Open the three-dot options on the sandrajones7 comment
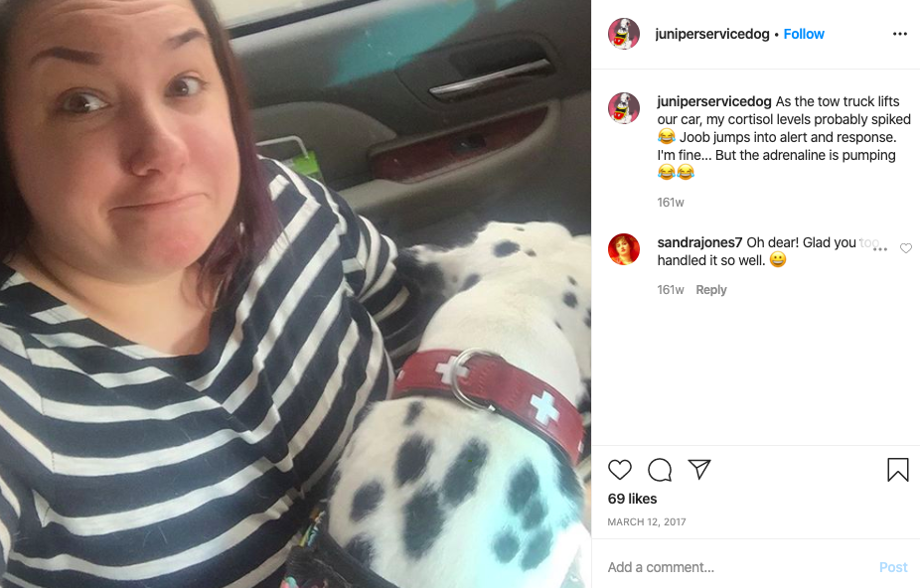 click(x=880, y=249)
